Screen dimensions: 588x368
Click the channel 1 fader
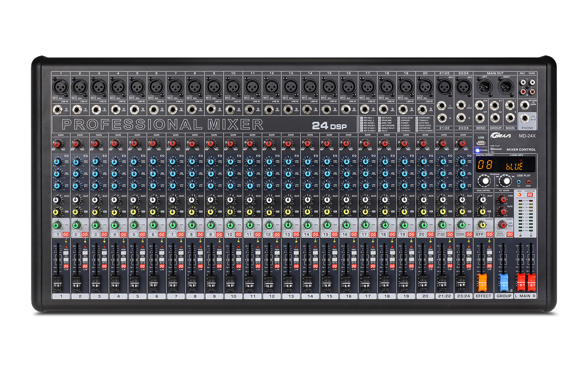pyautogui.click(x=58, y=282)
